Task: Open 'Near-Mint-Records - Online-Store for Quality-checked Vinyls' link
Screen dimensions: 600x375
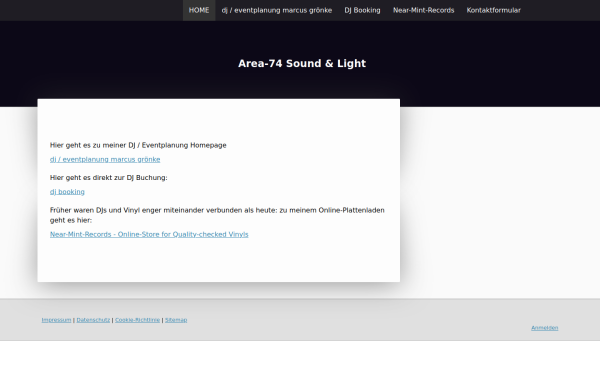Action: [x=149, y=235]
